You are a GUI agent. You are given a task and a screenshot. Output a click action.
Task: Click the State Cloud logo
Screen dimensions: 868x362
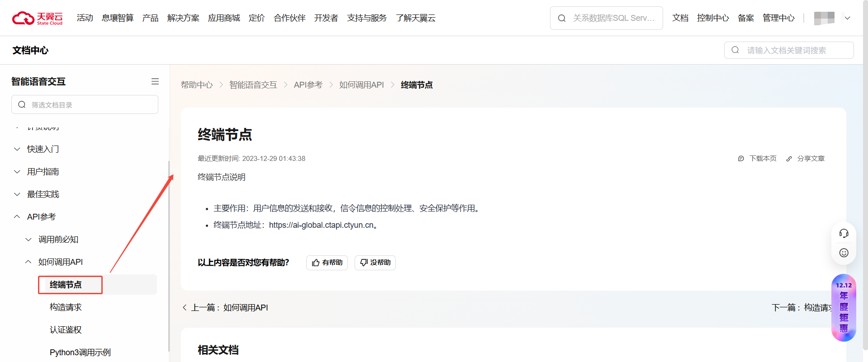[x=38, y=18]
